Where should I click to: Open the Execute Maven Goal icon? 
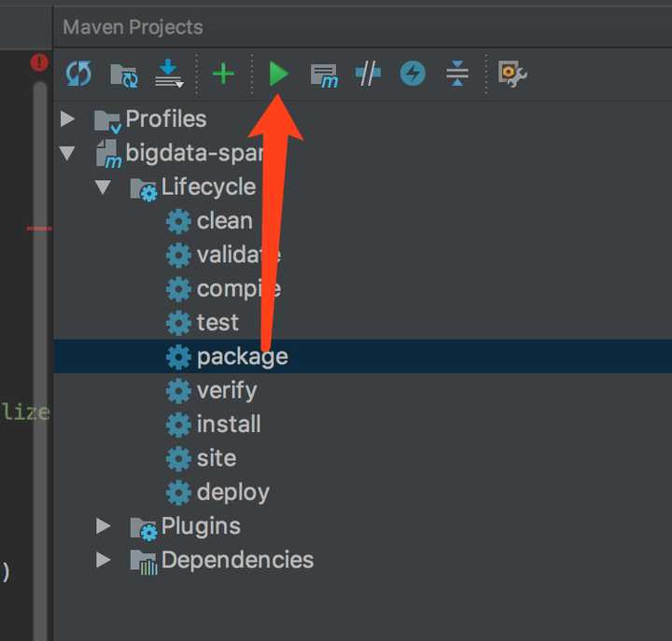(324, 75)
